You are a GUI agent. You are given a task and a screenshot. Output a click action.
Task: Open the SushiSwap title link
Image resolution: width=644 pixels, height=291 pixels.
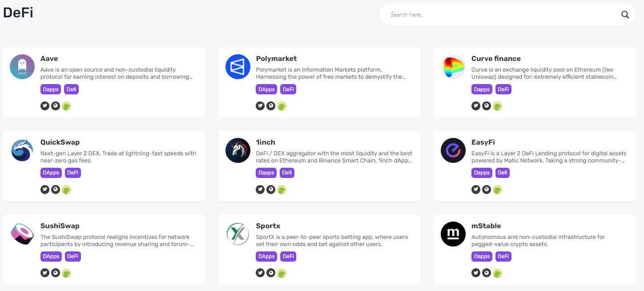click(x=60, y=226)
